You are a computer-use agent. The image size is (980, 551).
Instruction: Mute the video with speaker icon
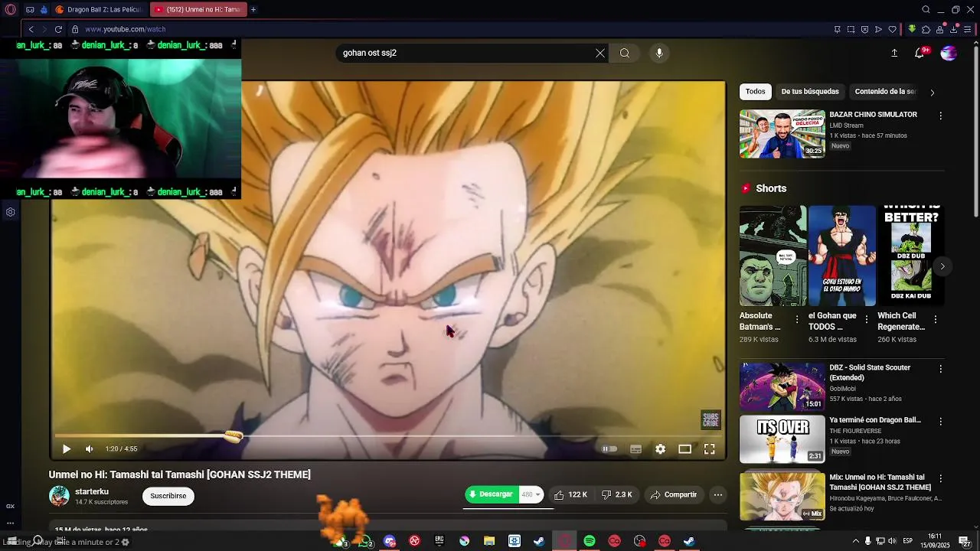point(89,449)
